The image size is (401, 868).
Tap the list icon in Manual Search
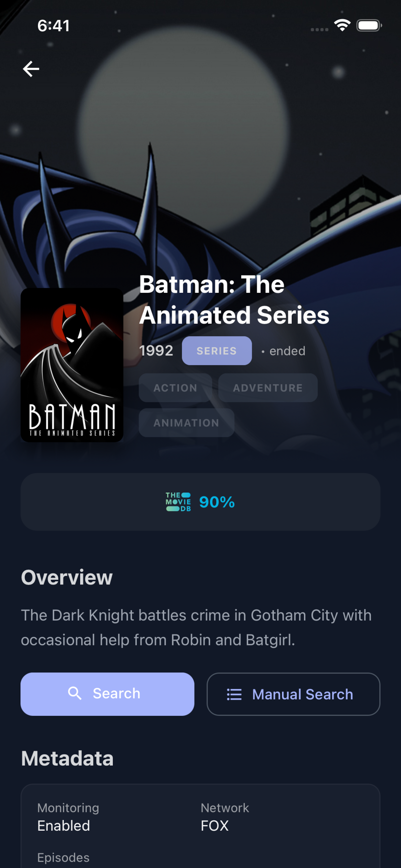click(234, 695)
